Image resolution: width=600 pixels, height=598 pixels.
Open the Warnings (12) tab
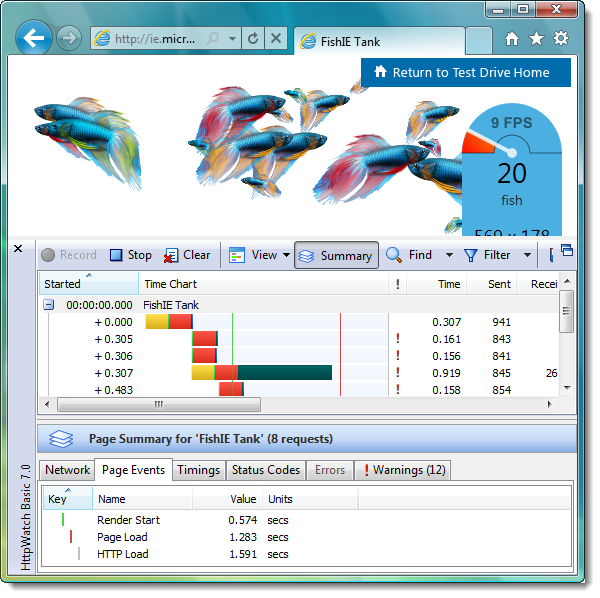(x=403, y=470)
